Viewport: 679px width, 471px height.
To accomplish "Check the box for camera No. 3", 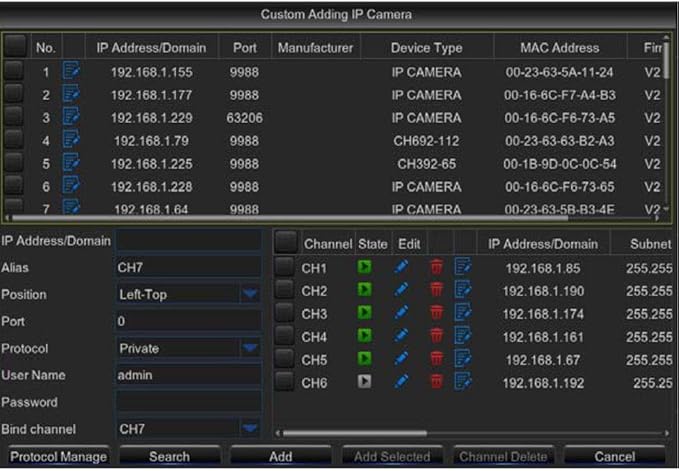I will tap(13, 116).
